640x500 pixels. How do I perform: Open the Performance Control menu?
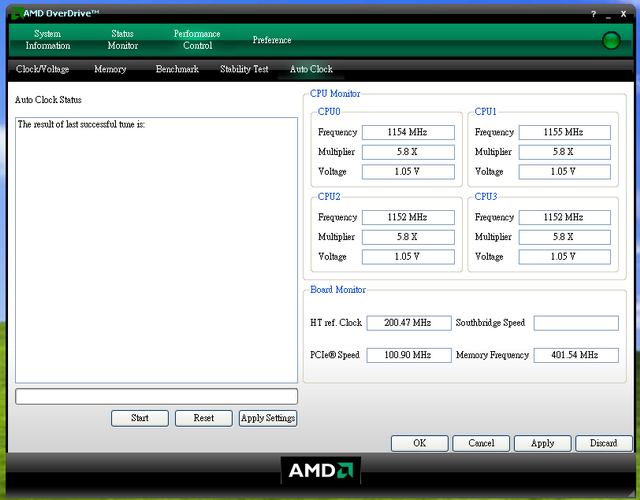tap(197, 40)
